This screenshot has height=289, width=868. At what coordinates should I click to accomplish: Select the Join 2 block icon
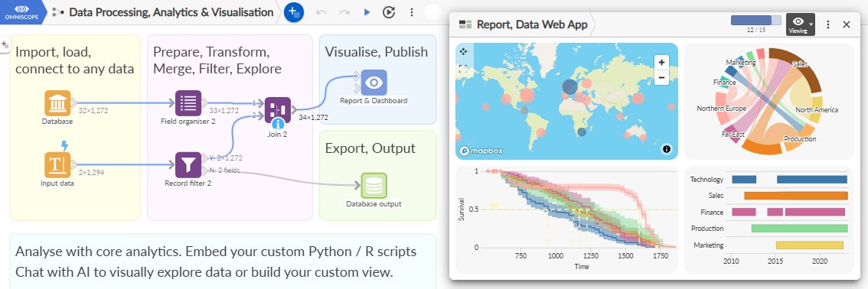[277, 110]
